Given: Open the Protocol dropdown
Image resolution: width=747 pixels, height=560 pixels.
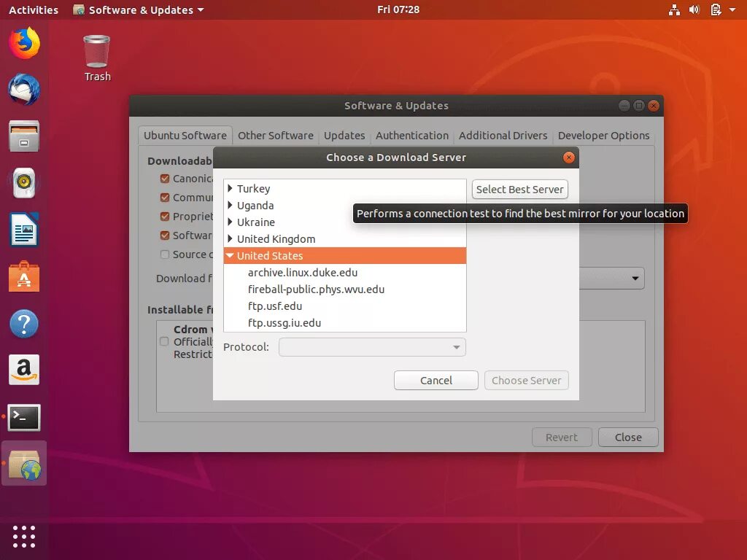Looking at the screenshot, I should point(372,347).
